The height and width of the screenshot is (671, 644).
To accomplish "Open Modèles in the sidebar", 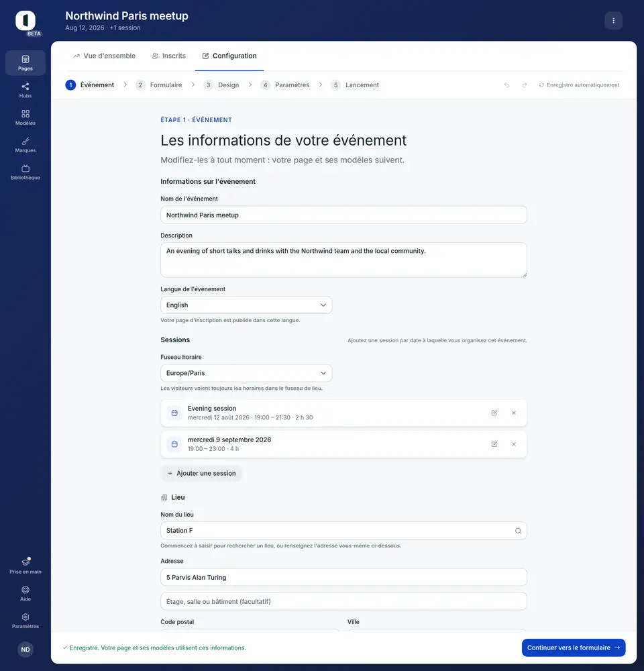I will pyautogui.click(x=25, y=117).
